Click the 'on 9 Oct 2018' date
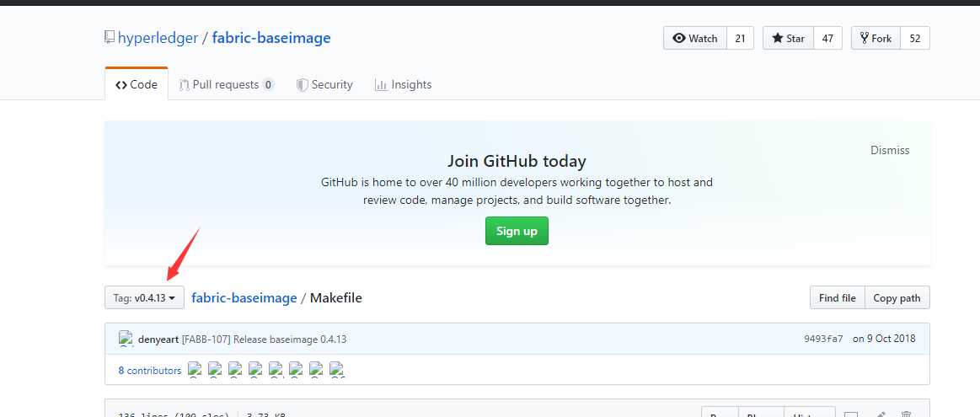This screenshot has width=980, height=417. (x=884, y=339)
